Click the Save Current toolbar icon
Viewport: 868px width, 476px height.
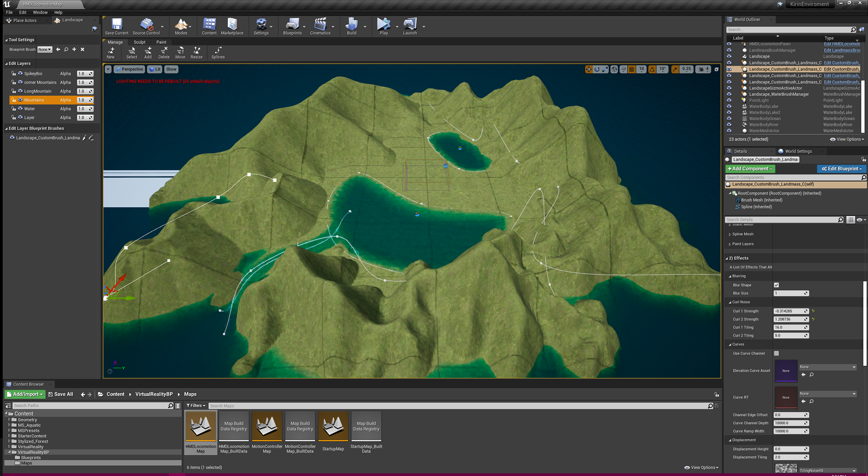point(117,26)
